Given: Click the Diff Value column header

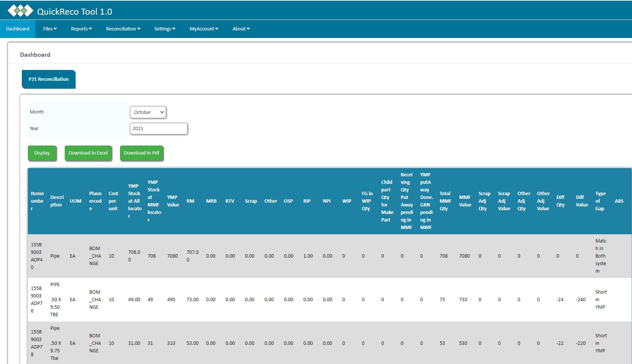Looking at the screenshot, I should [582, 201].
